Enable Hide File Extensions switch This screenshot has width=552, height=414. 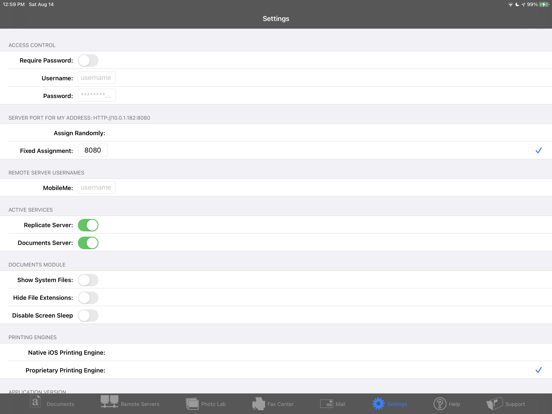coord(88,298)
